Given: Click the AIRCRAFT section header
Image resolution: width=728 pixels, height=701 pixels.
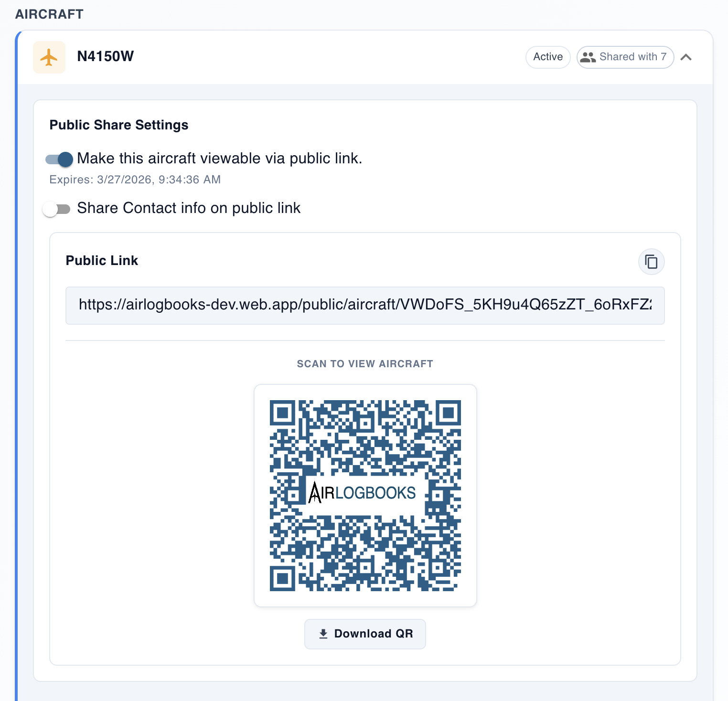Looking at the screenshot, I should click(49, 14).
